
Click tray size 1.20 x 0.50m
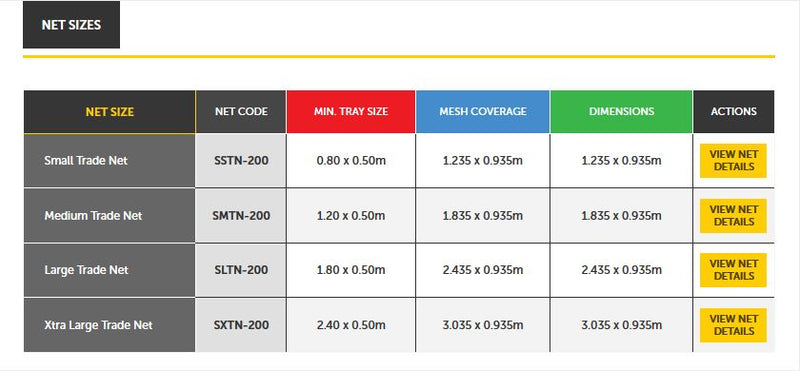point(351,216)
